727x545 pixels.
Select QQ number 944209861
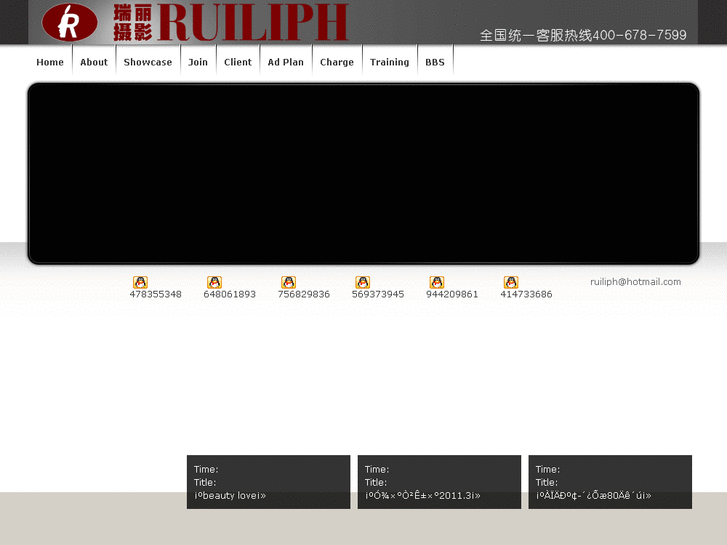pyautogui.click(x=452, y=294)
